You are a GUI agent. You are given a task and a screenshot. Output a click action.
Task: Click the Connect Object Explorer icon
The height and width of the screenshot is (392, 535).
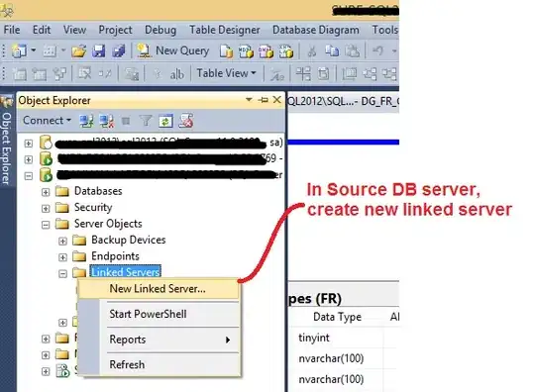(86, 121)
